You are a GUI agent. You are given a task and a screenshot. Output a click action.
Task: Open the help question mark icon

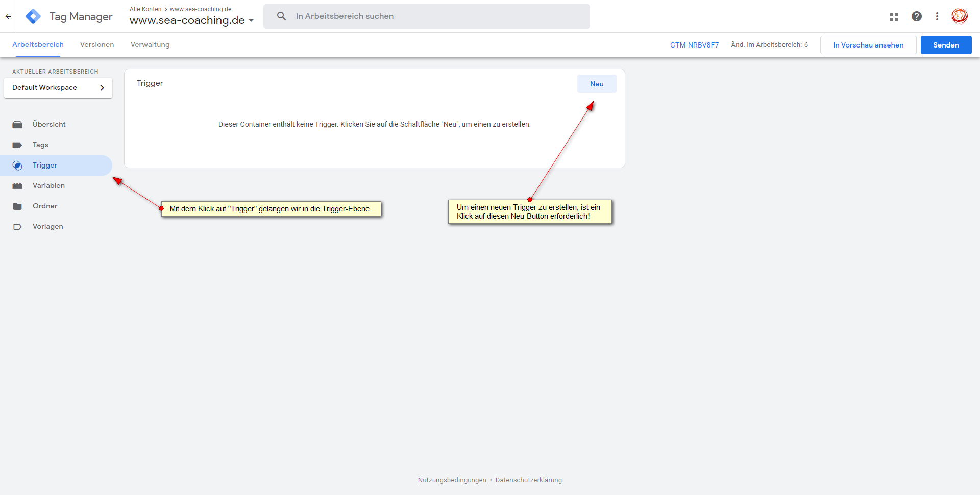pyautogui.click(x=917, y=16)
